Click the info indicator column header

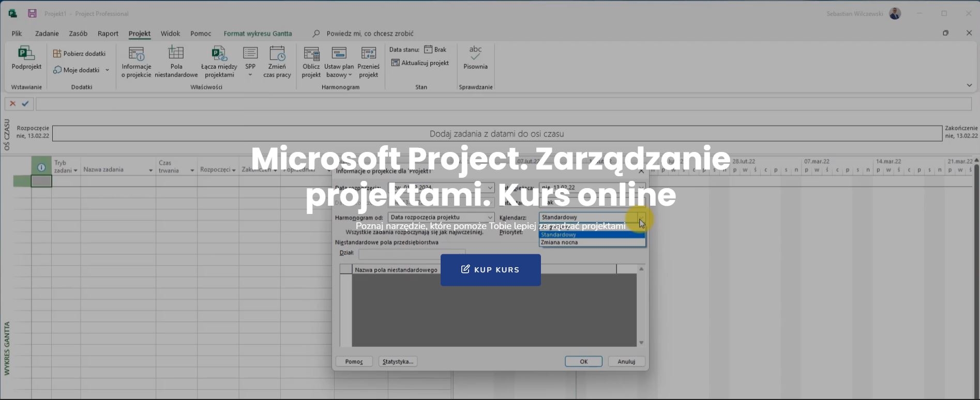point(41,167)
